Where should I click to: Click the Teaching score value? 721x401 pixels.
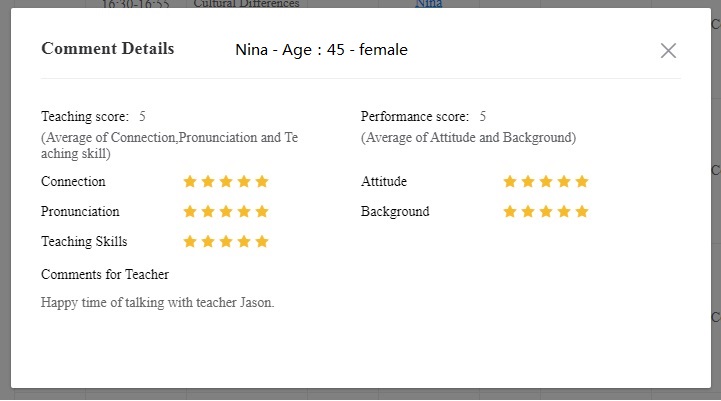pyautogui.click(x=143, y=117)
